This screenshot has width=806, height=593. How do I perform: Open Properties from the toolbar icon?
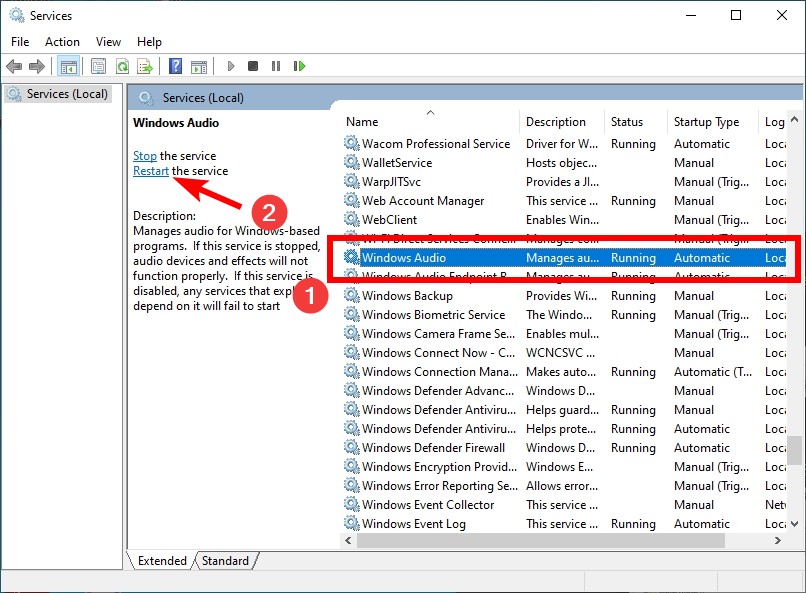[x=98, y=66]
